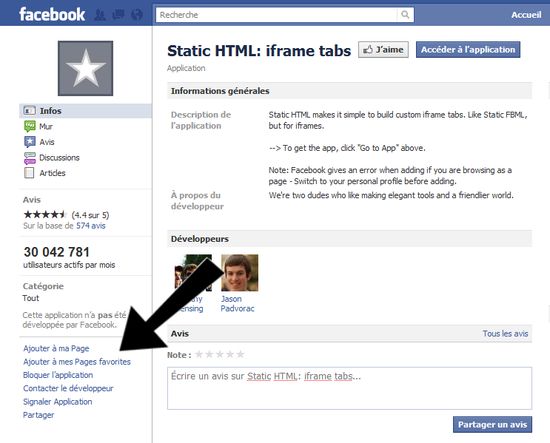Click the 30 042 781 users count
550x443 pixels.
pyautogui.click(x=56, y=252)
